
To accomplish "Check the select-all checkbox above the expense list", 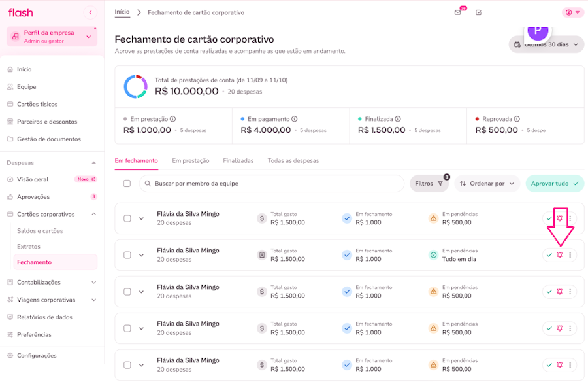I will coord(127,184).
